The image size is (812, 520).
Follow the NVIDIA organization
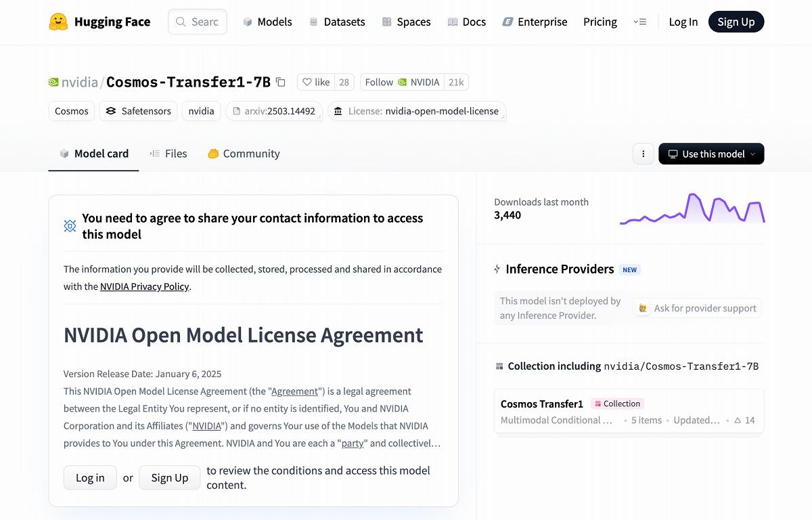[x=402, y=82]
